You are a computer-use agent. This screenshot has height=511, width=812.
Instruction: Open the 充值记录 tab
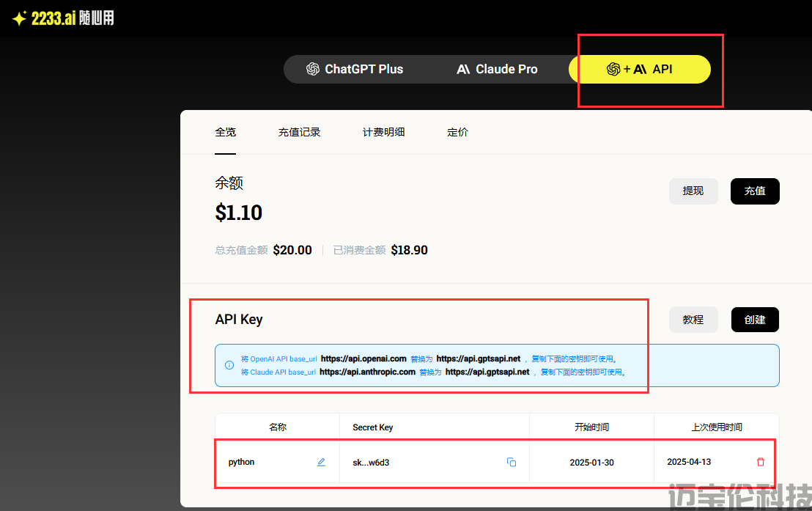(299, 132)
